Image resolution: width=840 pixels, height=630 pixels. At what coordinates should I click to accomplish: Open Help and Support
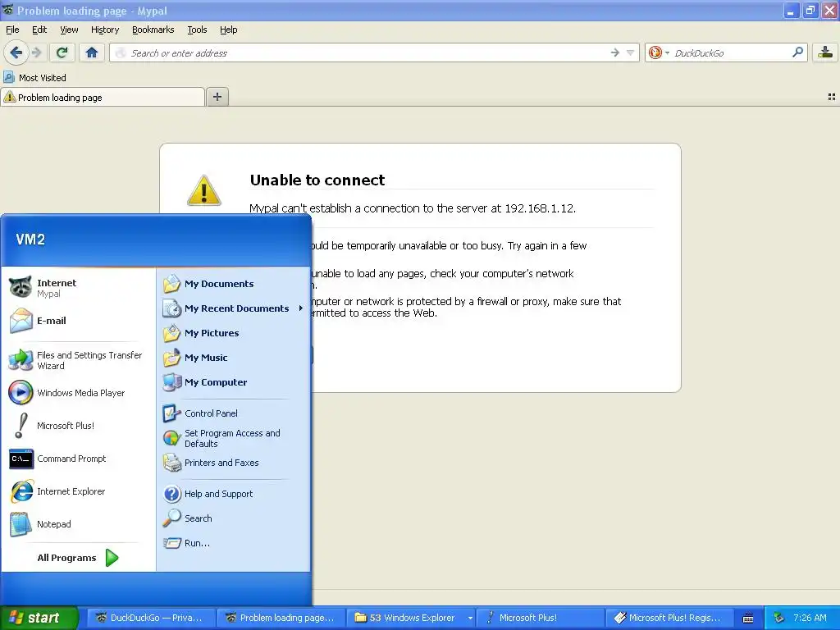pyautogui.click(x=234, y=494)
